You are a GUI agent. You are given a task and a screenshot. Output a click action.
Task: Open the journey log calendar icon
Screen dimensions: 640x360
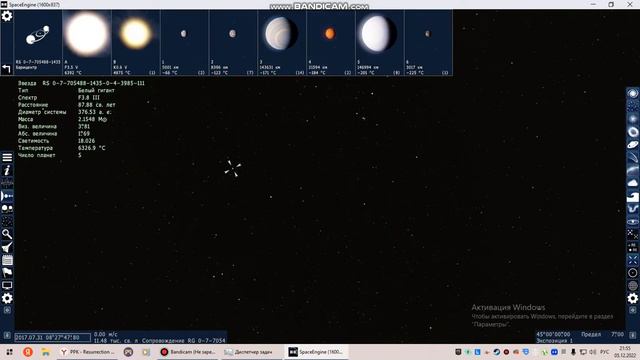7,260
